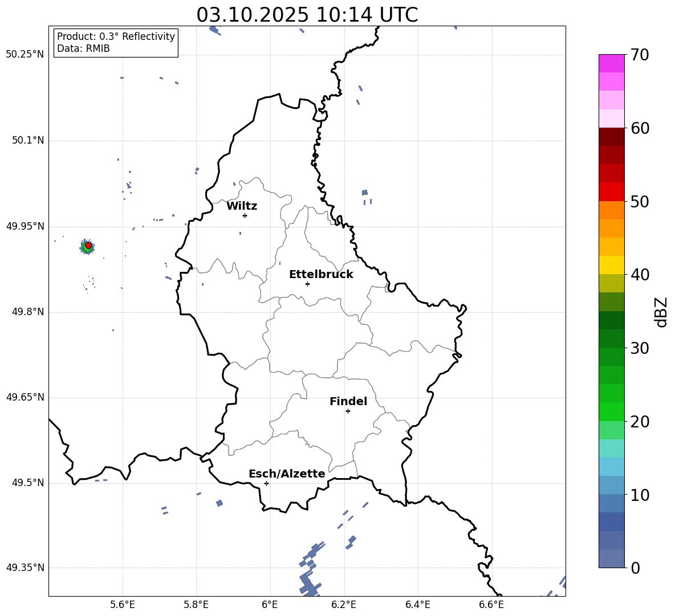This screenshot has width=675, height=616.
Task: Click longitude label 5.8°E
Action: (x=196, y=605)
